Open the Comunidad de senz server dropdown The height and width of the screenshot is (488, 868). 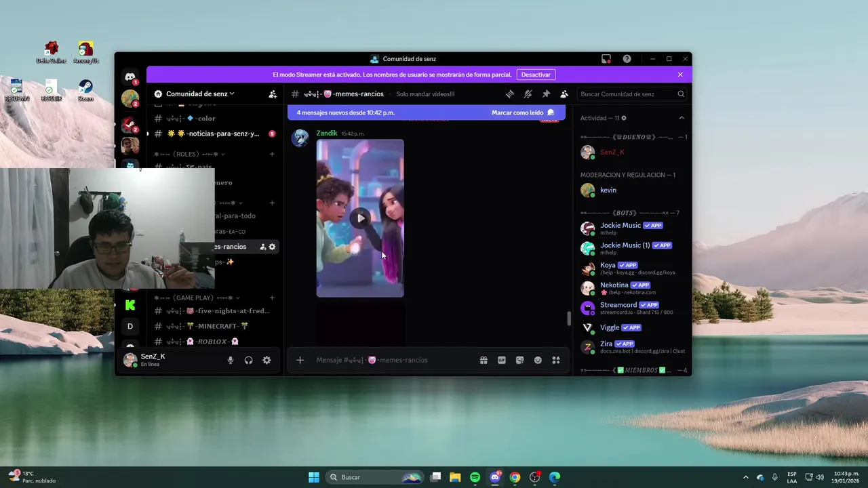tap(200, 94)
